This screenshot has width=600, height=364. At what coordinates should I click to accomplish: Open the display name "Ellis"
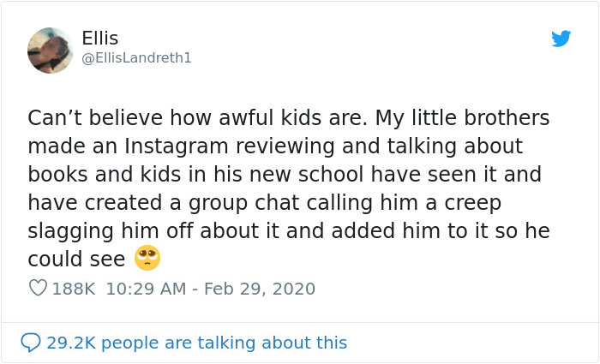coord(100,39)
